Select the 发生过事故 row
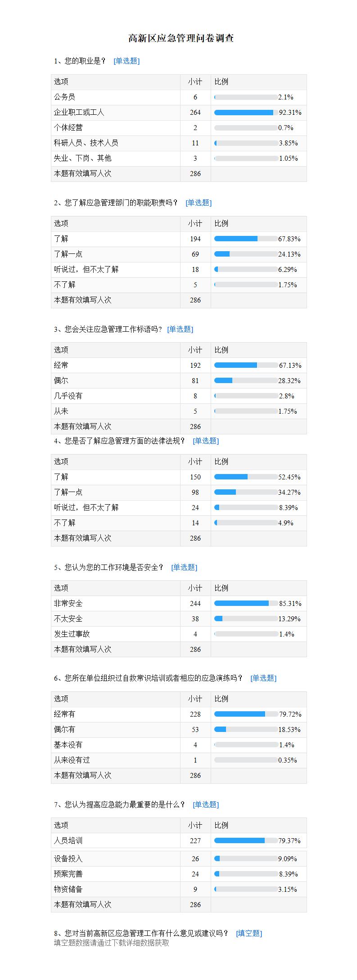The height and width of the screenshot is (980, 357). (x=179, y=634)
